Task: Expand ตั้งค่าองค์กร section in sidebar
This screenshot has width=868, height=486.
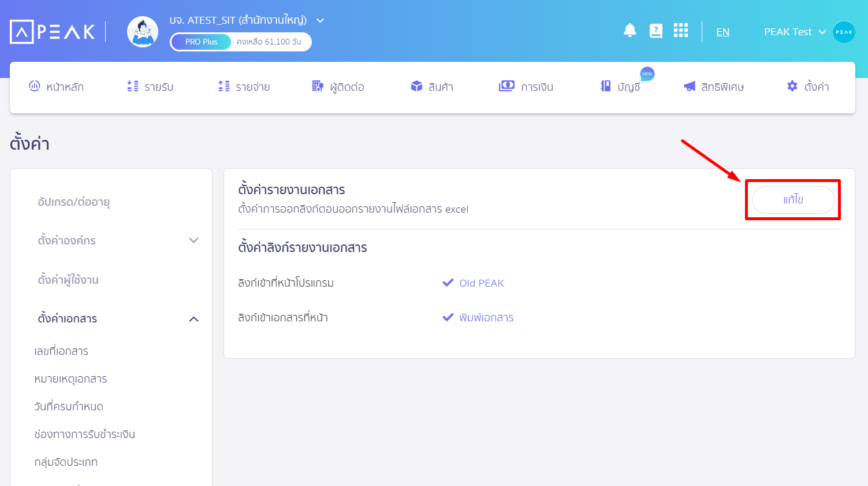Action: click(x=194, y=240)
